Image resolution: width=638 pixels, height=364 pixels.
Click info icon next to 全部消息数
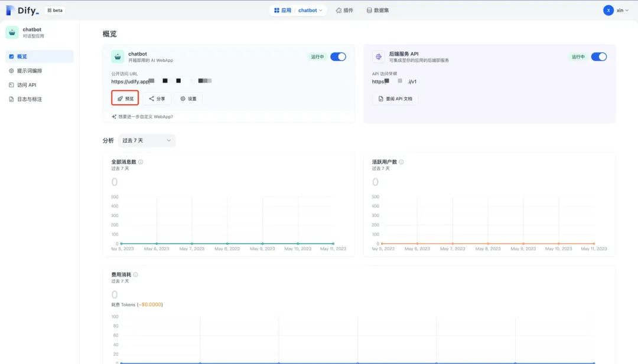(x=141, y=162)
